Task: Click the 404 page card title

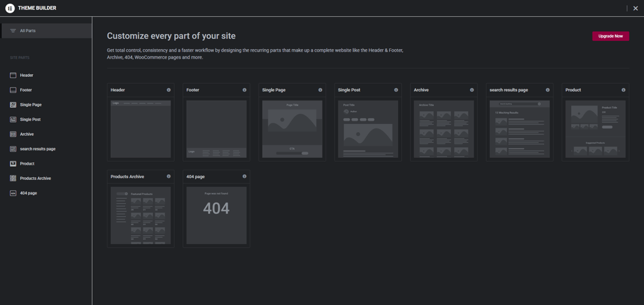Action: point(196,177)
